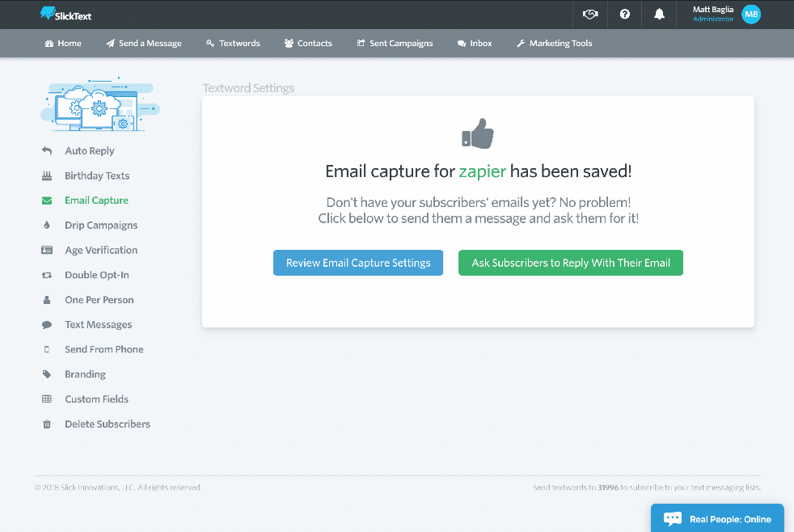794x532 pixels.
Task: Click the Double Opt-In arrows icon
Action: pos(47,275)
